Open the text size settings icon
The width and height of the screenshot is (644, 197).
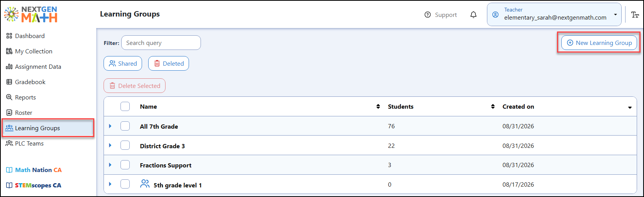[635, 15]
